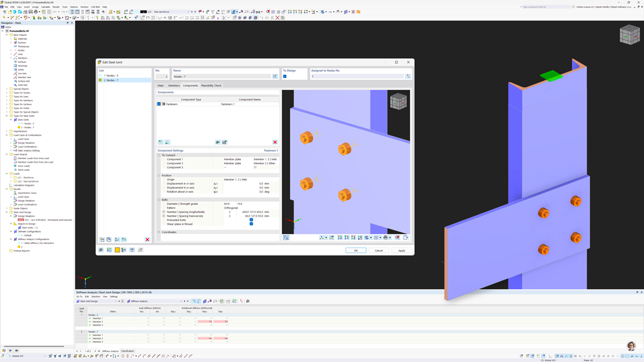
Task: Delete the selected component with the red X
Action: (275, 142)
